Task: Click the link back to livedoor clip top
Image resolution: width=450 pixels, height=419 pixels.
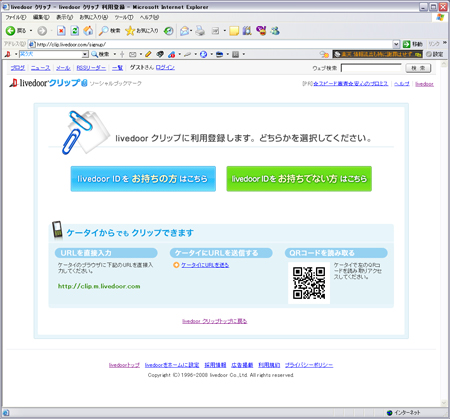Action: (x=215, y=321)
